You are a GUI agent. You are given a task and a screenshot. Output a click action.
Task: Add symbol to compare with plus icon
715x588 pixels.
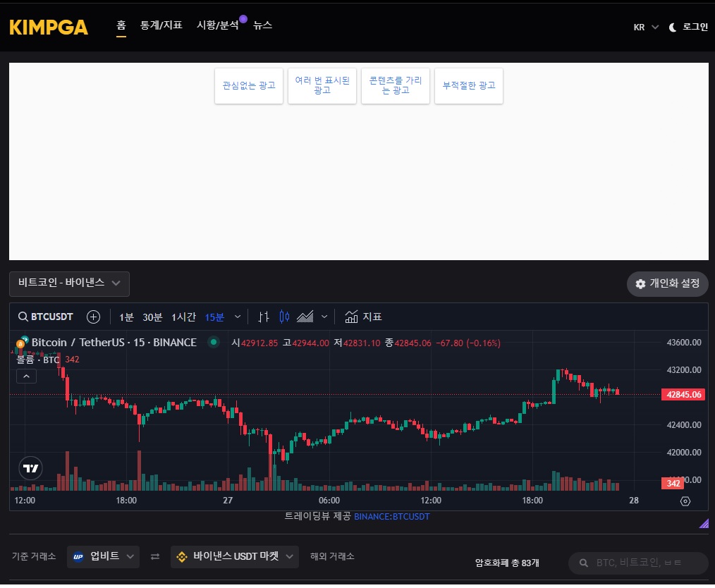94,317
